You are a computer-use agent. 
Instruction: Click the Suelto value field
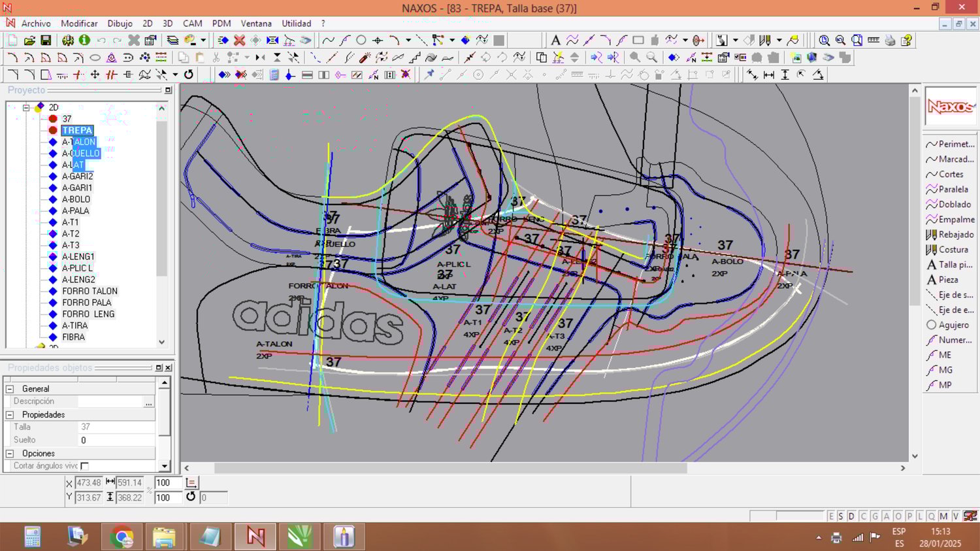[116, 441]
